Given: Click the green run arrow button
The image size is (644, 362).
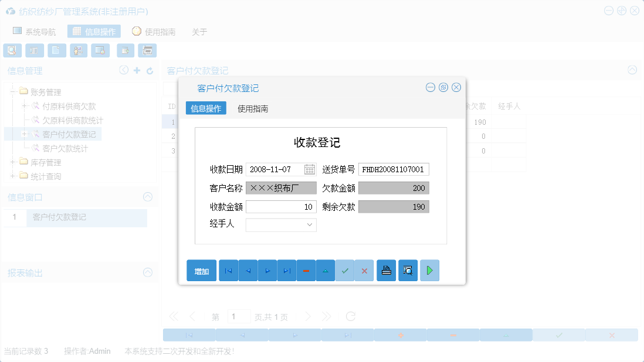Looking at the screenshot, I should [x=429, y=270].
